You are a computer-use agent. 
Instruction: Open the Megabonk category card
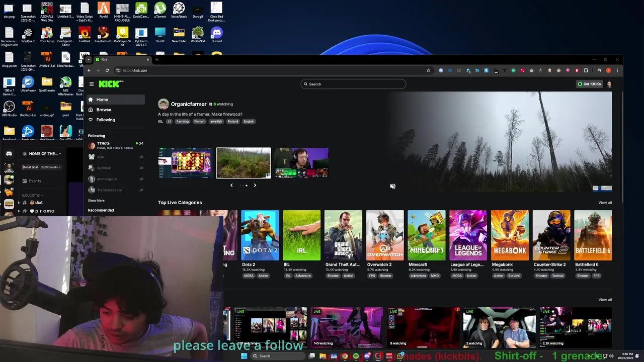coord(510,235)
